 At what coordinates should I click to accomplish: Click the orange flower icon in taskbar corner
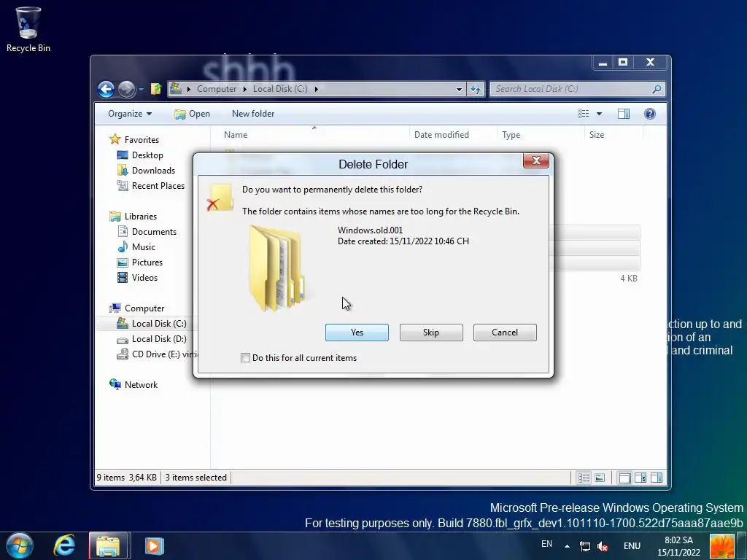(721, 546)
